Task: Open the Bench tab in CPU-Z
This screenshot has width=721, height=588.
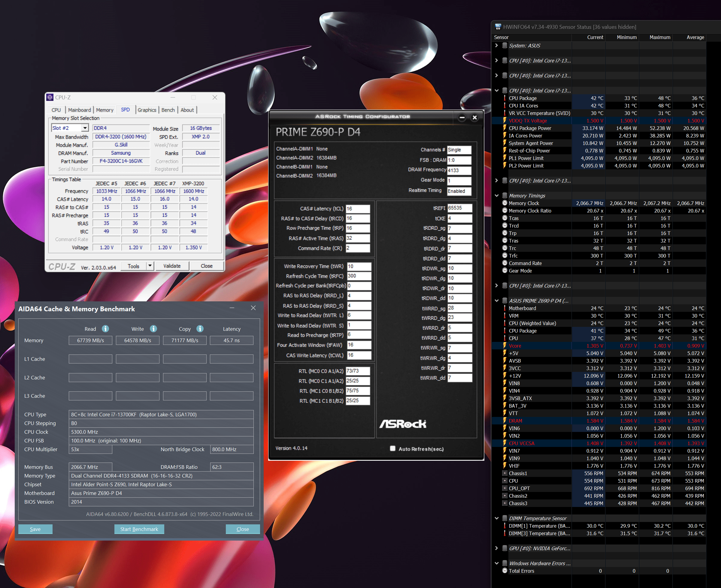Action: [168, 110]
